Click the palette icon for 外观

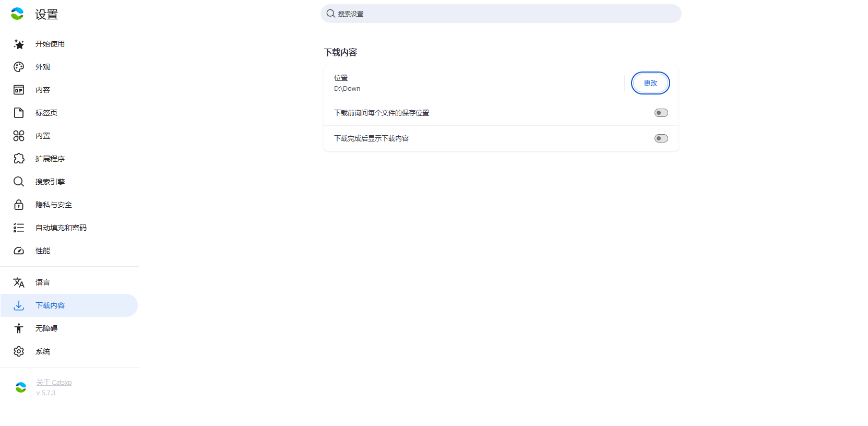coord(19,67)
